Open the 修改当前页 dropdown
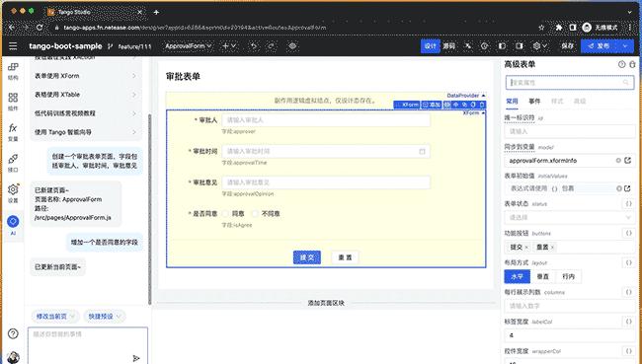Screen dimensions: 642x364 [x=55, y=316]
